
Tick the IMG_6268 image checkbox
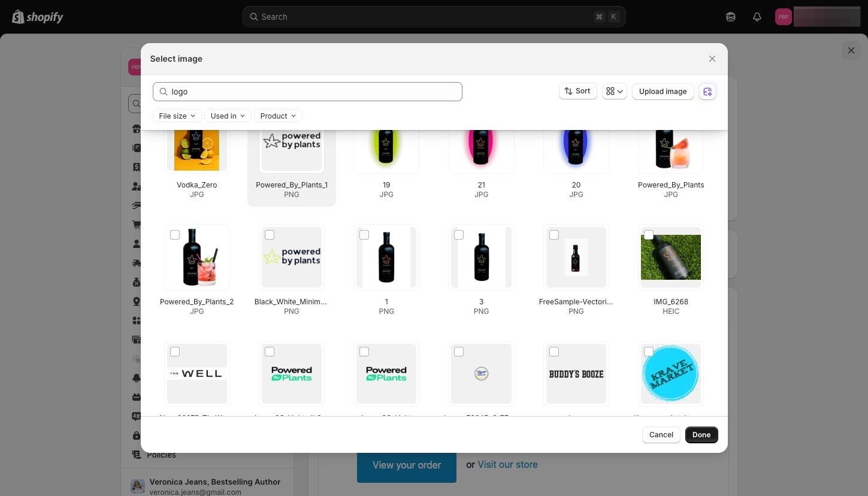click(649, 235)
